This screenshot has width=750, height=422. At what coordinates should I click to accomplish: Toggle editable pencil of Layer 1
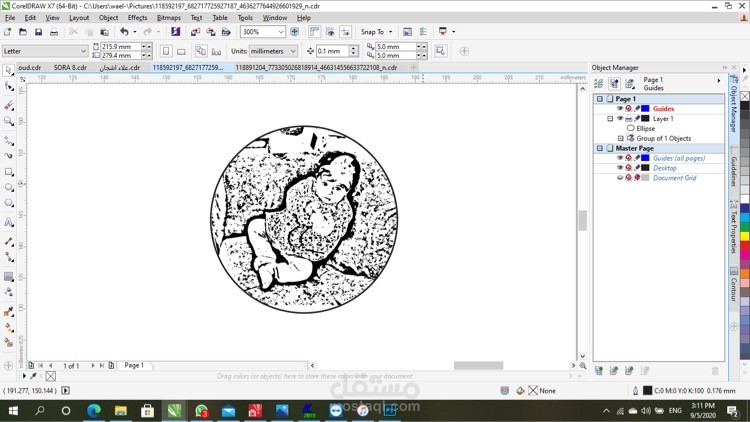(x=637, y=119)
